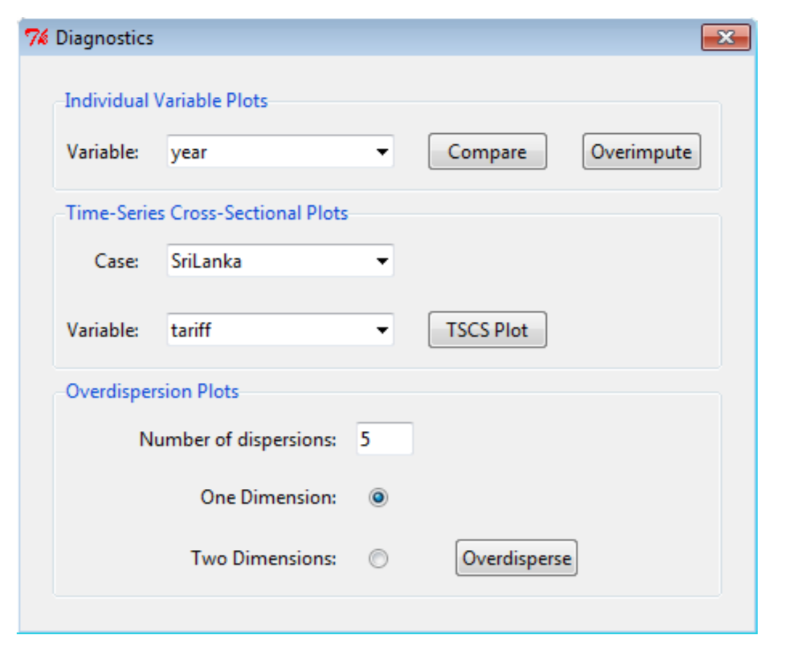Close the Diagnostics window
The height and width of the screenshot is (646, 788).
[726, 39]
